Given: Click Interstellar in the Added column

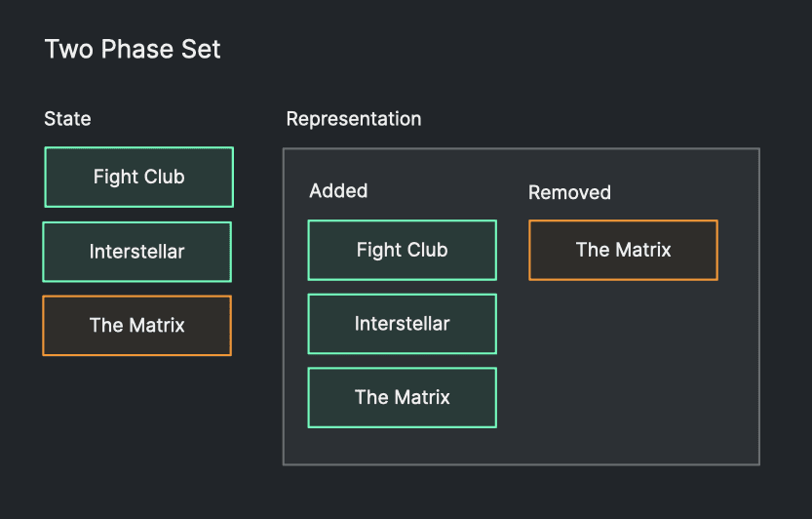Looking at the screenshot, I should tap(402, 324).
